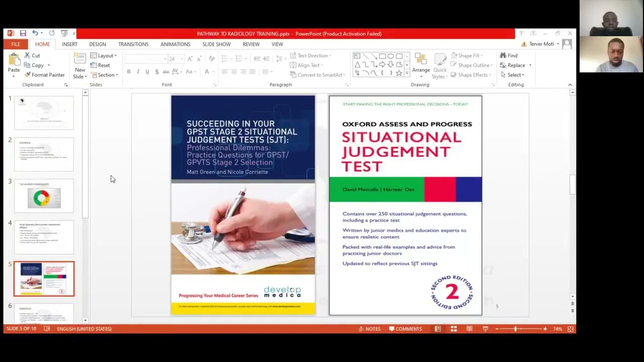The width and height of the screenshot is (644, 362).
Task: Select slide 3 thumbnail
Action: pyautogui.click(x=44, y=196)
